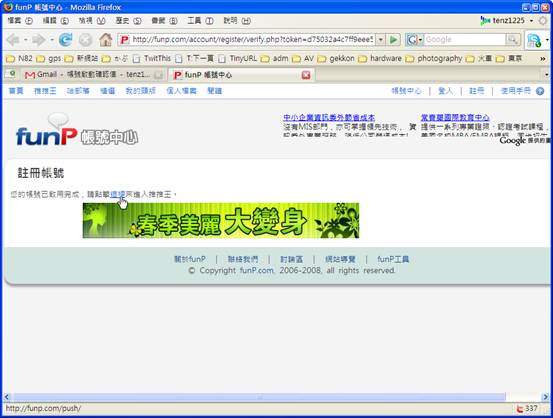This screenshot has width=553, height=418.
Task: Click the 註冊 link at top right
Action: click(476, 91)
